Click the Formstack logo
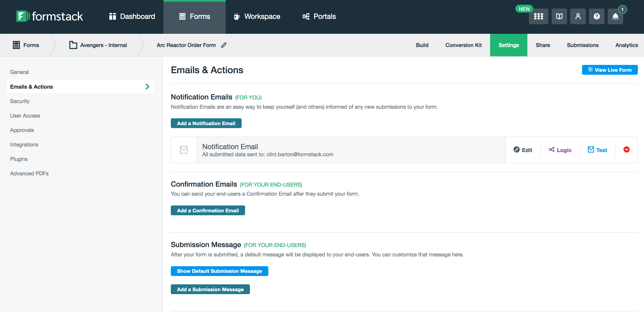The width and height of the screenshot is (644, 312). point(49,16)
